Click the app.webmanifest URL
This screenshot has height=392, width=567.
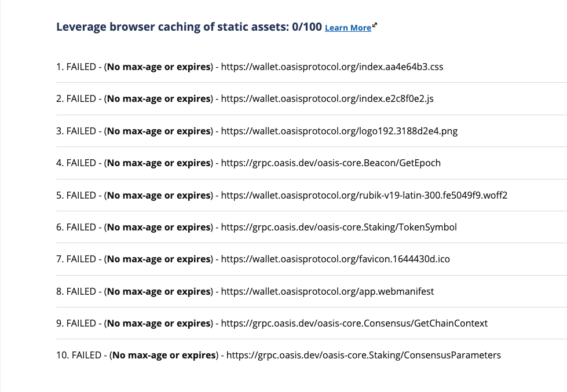328,291
